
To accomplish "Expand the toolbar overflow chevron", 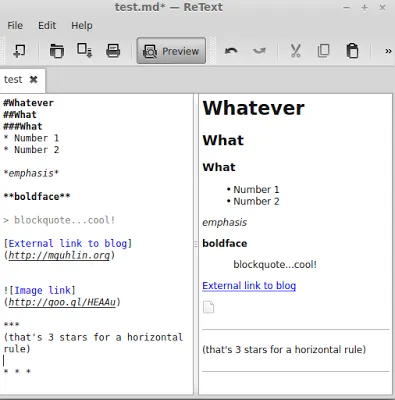I will click(x=388, y=51).
